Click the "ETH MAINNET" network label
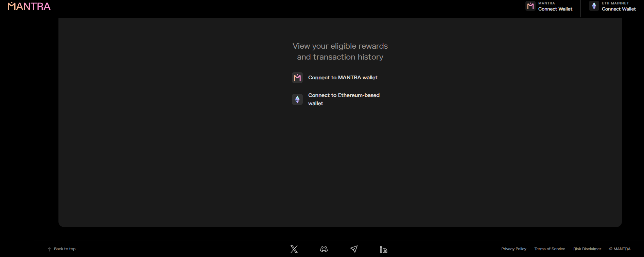 tap(615, 3)
